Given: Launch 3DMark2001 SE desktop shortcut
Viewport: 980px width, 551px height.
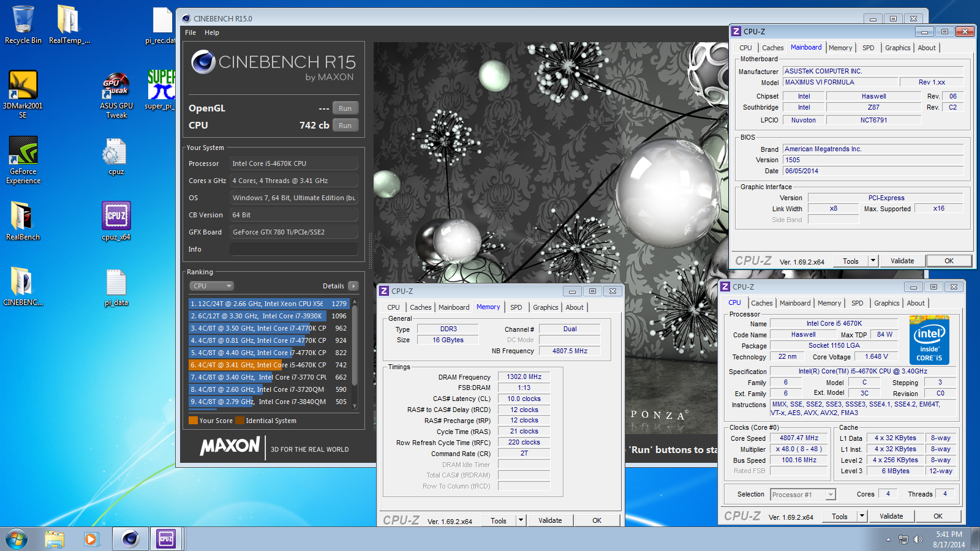Looking at the screenshot, I should point(23,94).
